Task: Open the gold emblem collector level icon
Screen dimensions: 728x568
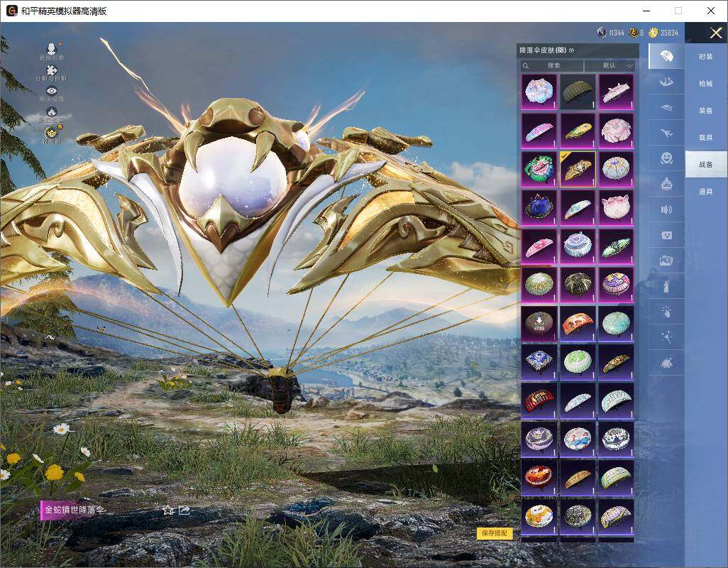Action: click(52, 133)
